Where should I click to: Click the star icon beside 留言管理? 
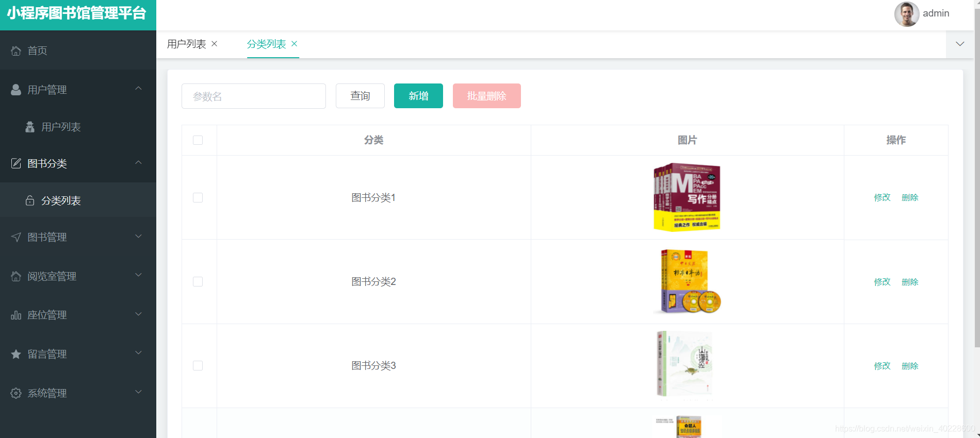16,354
